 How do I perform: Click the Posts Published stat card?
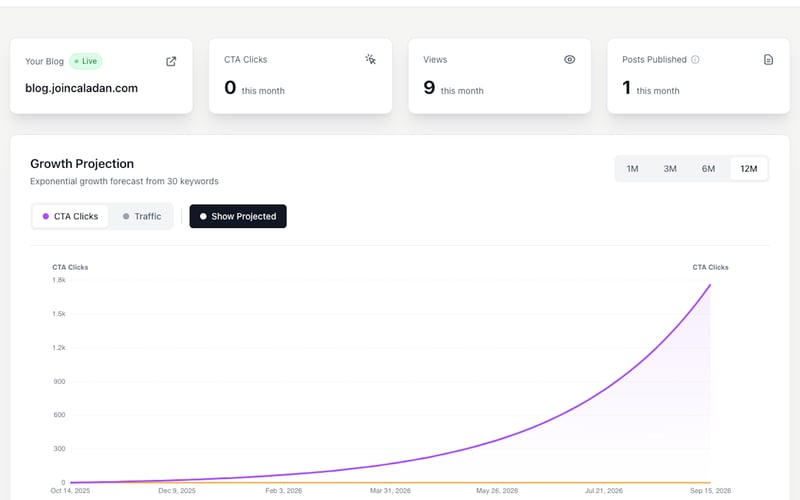696,76
